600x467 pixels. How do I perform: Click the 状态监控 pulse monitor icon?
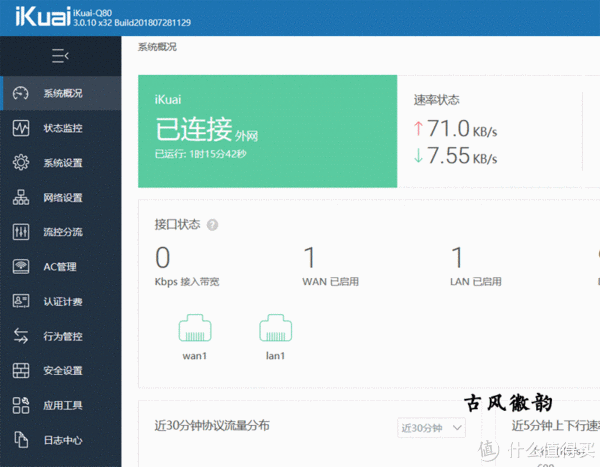pos(21,128)
